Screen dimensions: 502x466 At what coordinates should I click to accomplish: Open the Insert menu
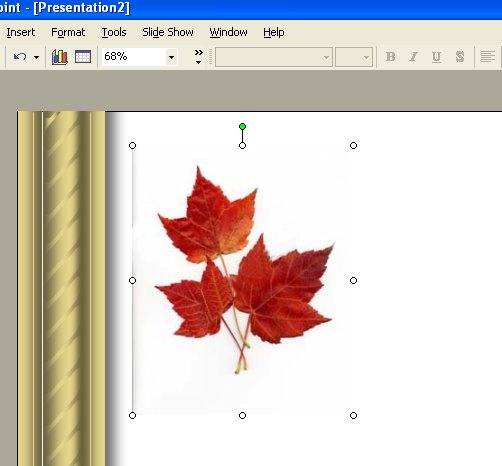(21, 32)
